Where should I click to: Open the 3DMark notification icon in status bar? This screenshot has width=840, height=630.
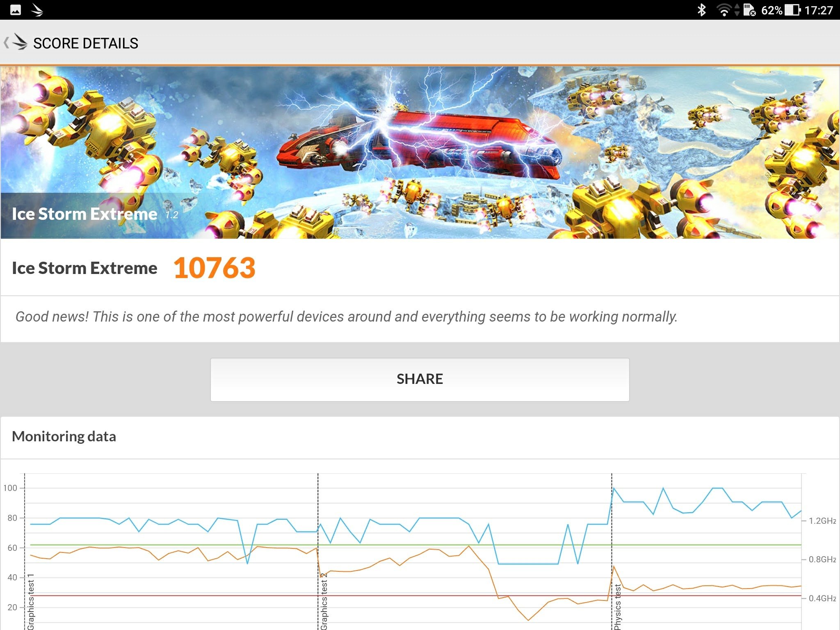tap(37, 10)
